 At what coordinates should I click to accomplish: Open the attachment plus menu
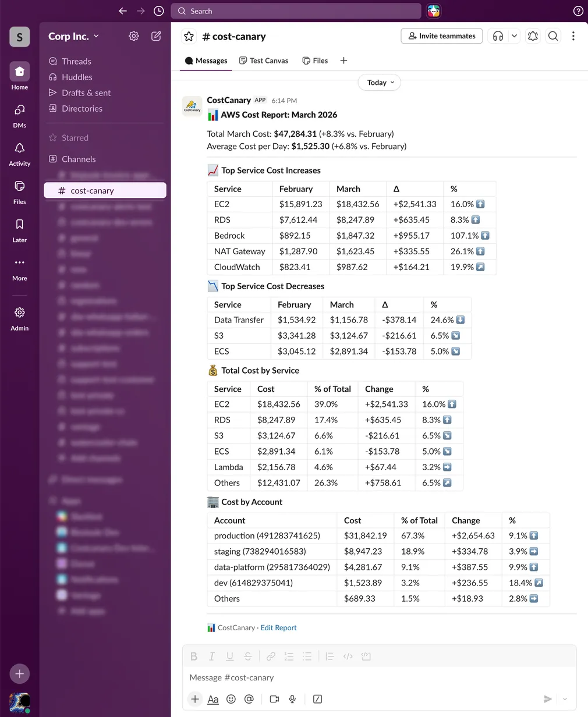coord(195,699)
